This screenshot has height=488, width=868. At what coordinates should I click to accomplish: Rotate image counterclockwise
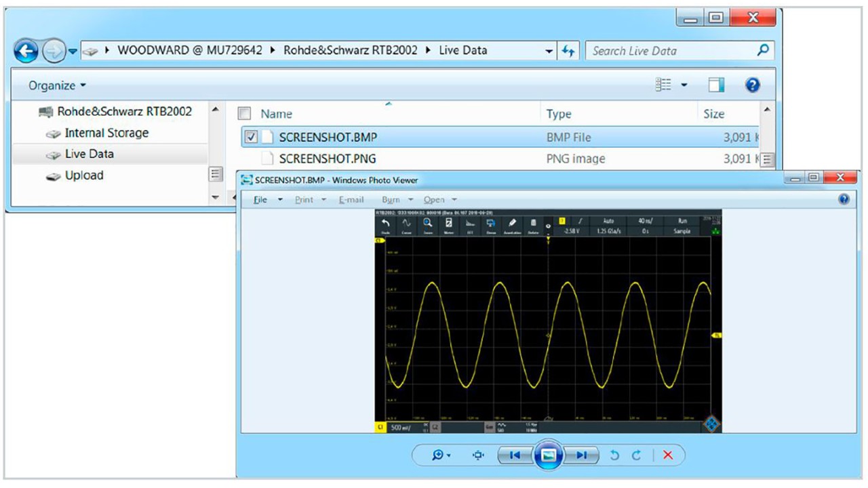click(x=614, y=455)
